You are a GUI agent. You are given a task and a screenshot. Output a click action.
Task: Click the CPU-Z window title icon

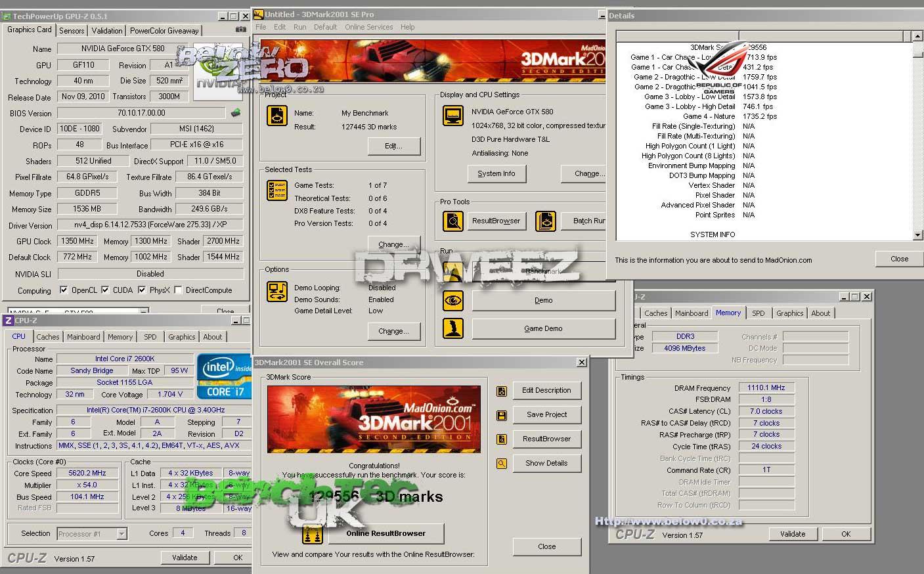click(x=8, y=320)
